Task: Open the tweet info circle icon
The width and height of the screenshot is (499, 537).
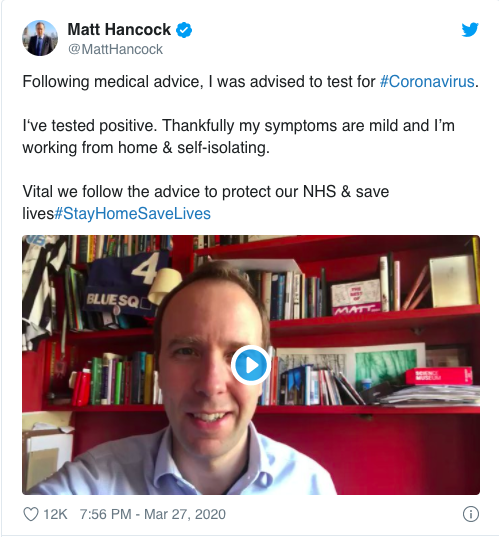Action: coord(471,514)
